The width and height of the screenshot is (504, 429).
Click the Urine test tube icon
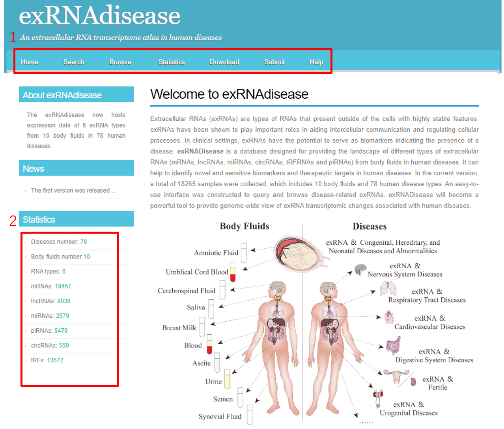click(227, 379)
